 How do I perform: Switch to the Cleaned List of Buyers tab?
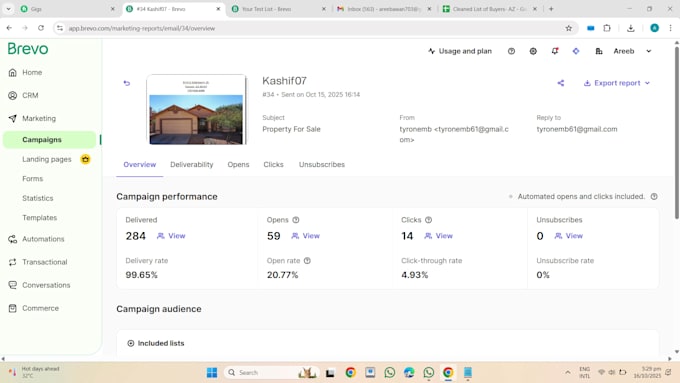pyautogui.click(x=489, y=9)
